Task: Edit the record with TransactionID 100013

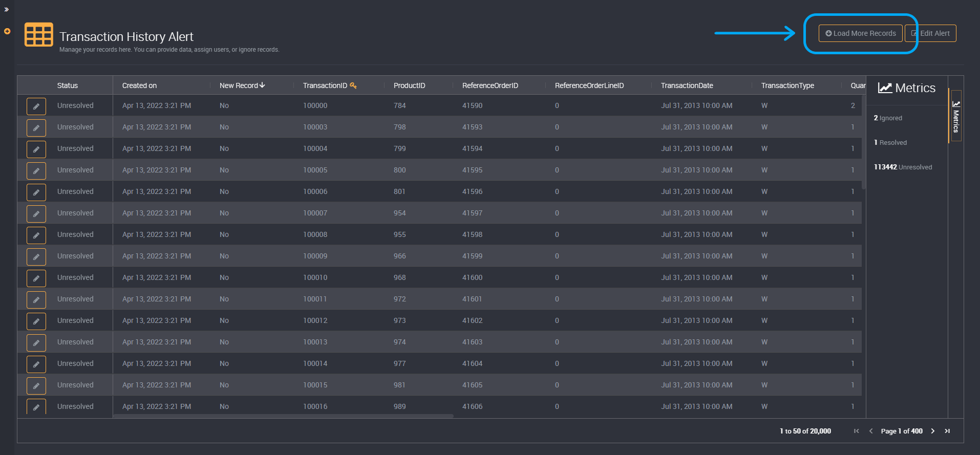Action: [x=36, y=343]
